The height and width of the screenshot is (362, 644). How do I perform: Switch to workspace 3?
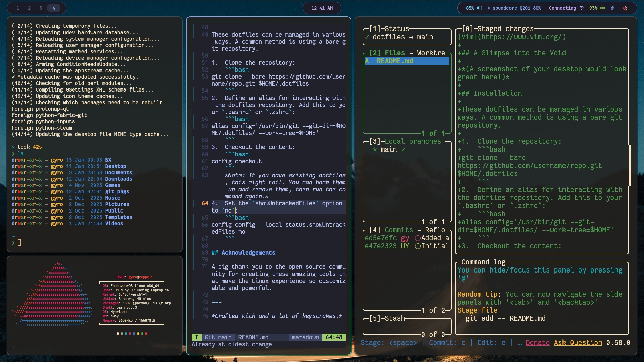pos(41,8)
